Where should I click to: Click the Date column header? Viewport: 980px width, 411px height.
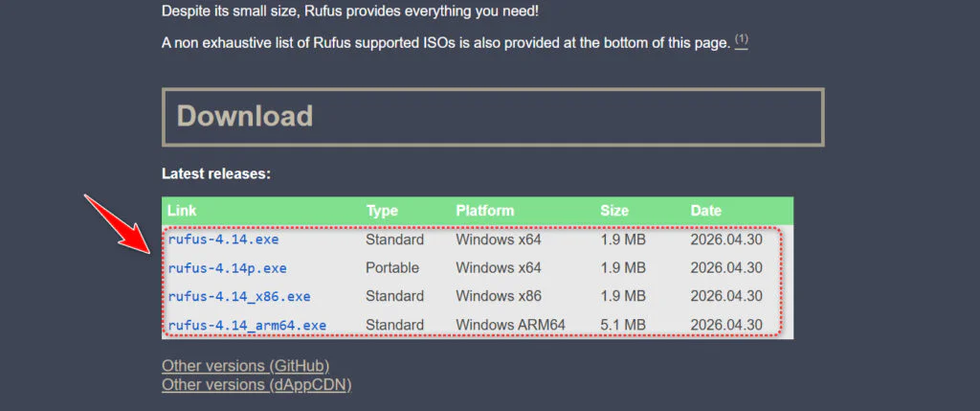click(x=706, y=211)
